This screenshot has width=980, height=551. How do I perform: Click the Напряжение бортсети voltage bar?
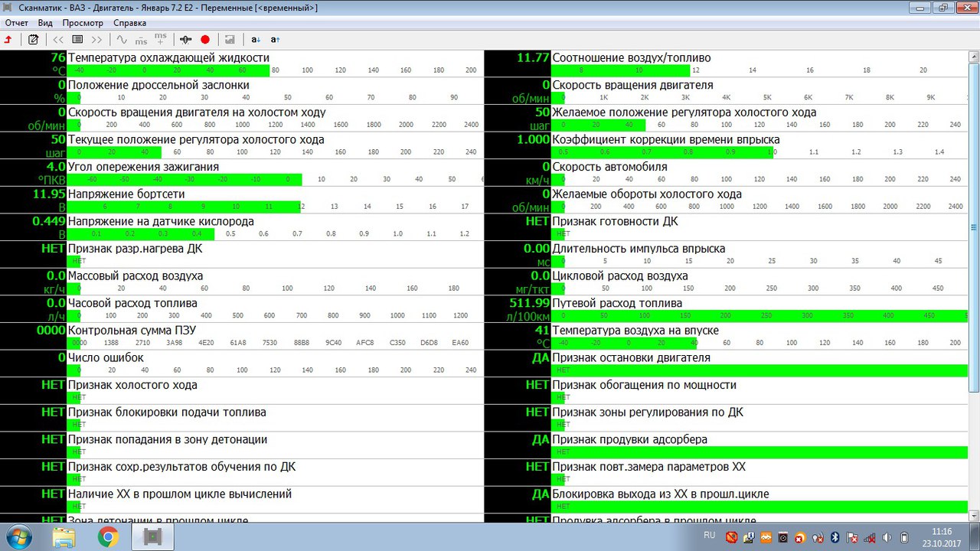click(x=184, y=207)
